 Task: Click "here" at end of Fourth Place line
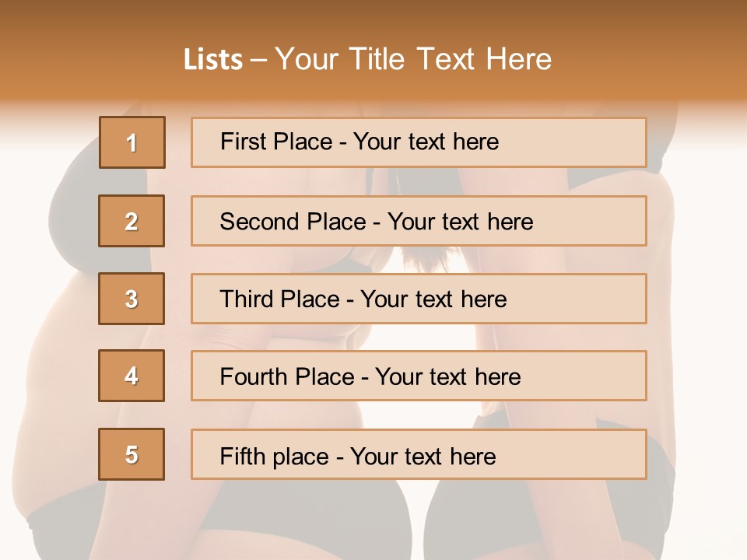tap(498, 377)
